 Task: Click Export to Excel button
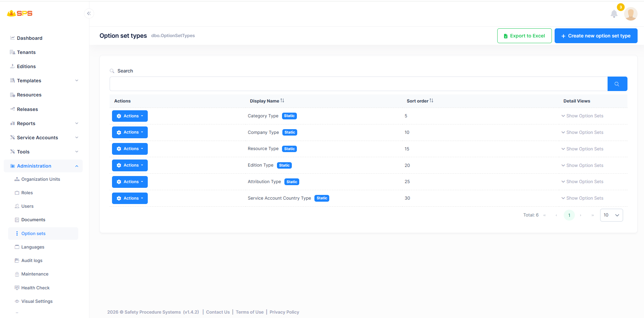coord(524,36)
